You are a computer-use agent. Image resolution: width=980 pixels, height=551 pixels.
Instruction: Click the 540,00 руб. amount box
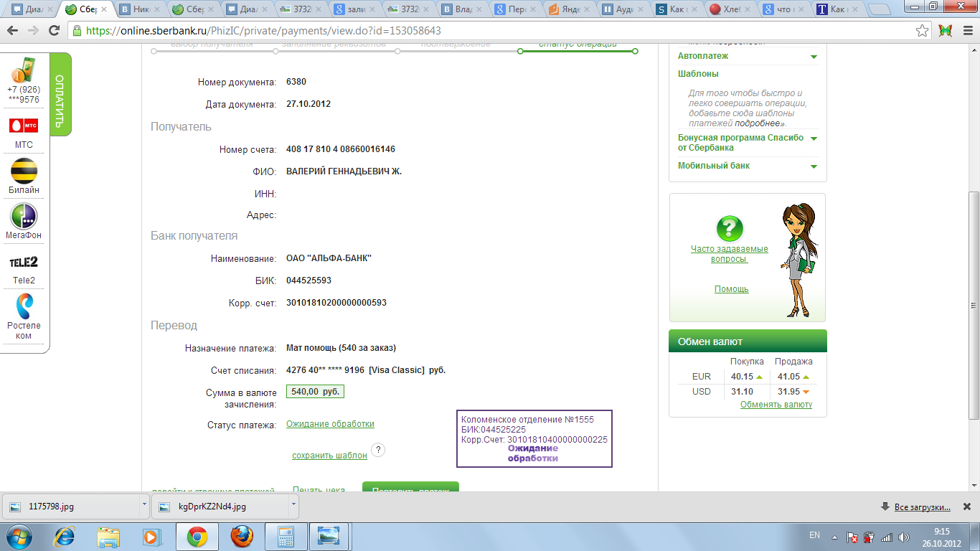315,392
